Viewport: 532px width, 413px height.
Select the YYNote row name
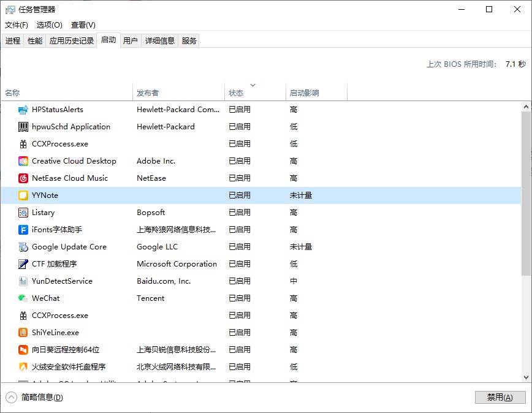45,195
